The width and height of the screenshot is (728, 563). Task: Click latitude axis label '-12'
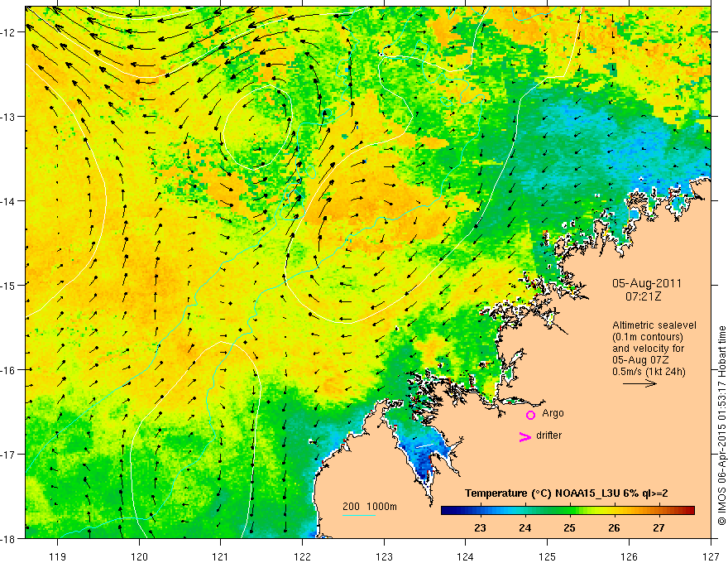(8, 32)
